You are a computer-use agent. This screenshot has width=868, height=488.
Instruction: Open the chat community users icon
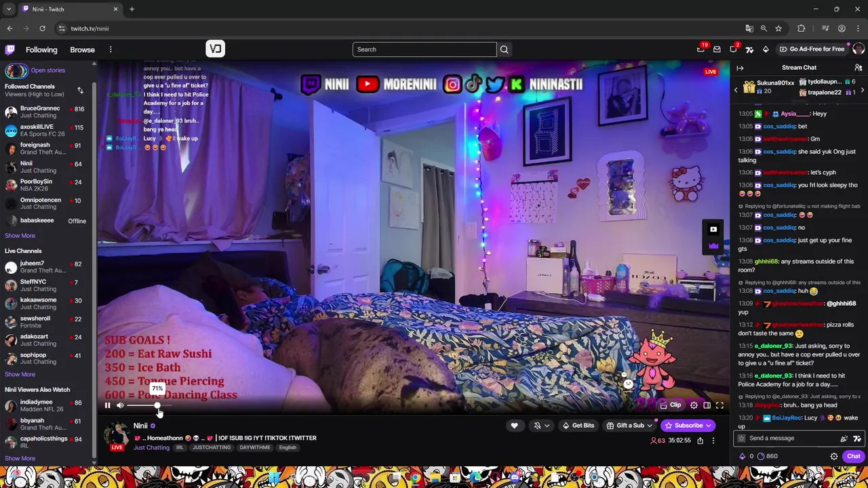[858, 68]
